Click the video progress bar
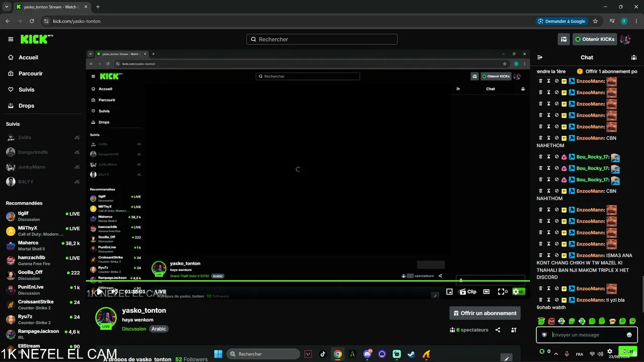Image resolution: width=644 pixels, height=362 pixels. coord(307,281)
